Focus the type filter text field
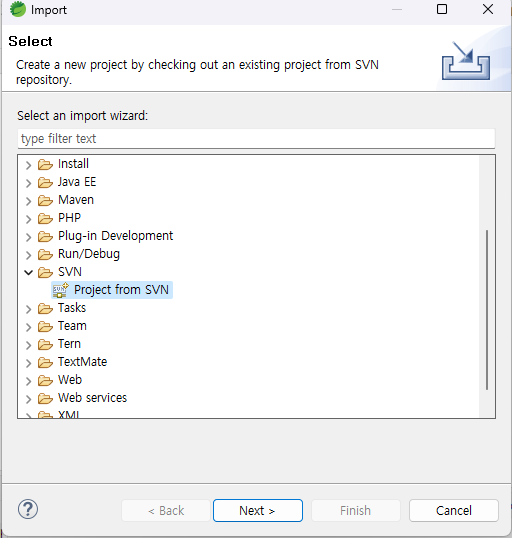The width and height of the screenshot is (512, 538). (x=256, y=139)
